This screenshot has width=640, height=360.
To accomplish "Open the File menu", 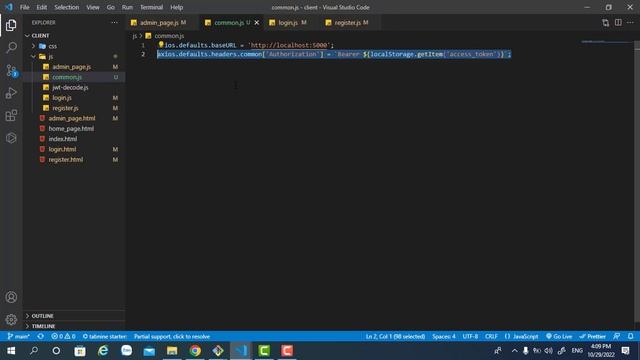I will (24, 7).
